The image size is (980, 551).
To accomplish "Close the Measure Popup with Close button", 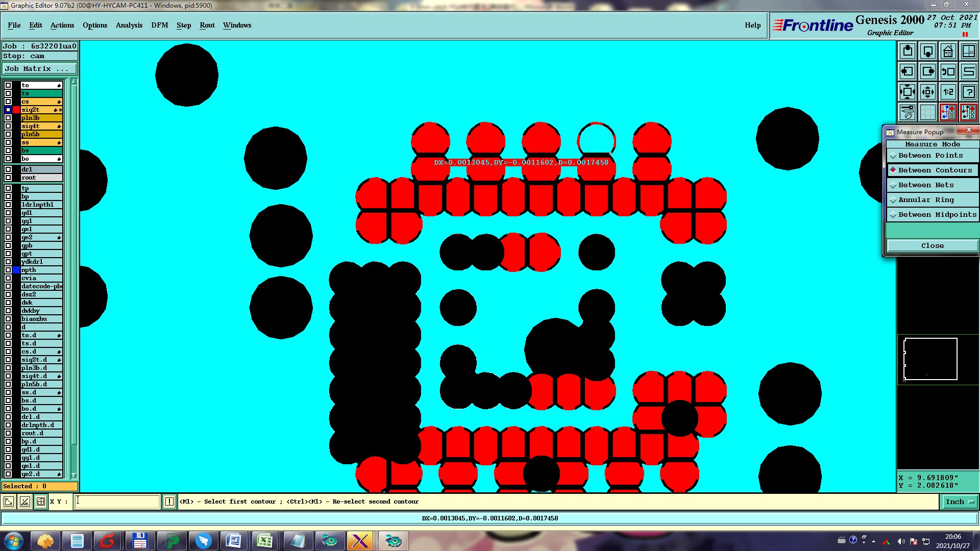I will pos(932,246).
